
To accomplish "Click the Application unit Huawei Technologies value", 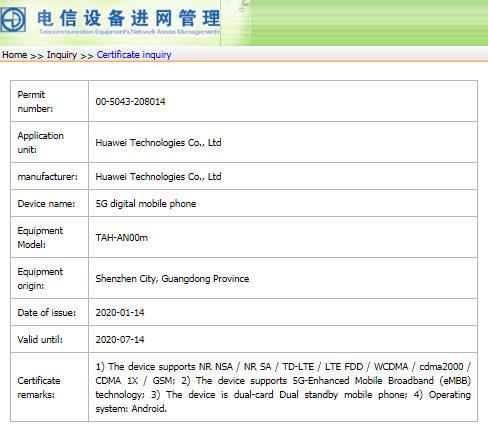I will point(158,143).
